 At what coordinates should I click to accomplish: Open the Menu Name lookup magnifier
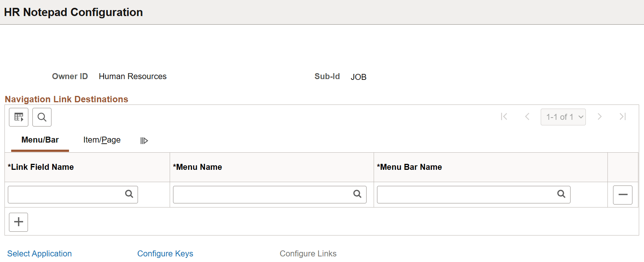(357, 194)
